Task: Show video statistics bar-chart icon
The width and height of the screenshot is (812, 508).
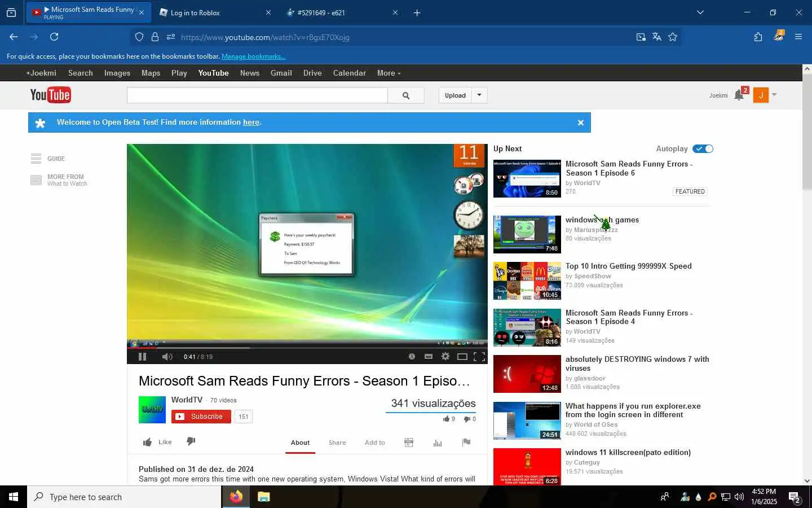Action: coord(438,443)
